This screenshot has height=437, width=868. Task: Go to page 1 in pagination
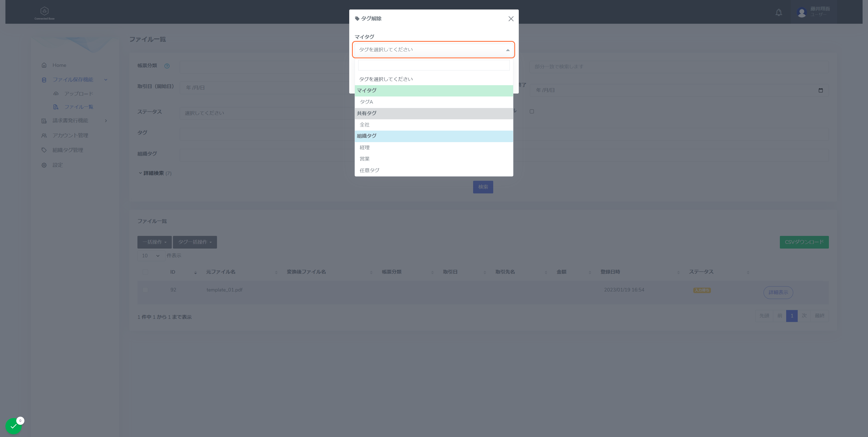pyautogui.click(x=792, y=316)
